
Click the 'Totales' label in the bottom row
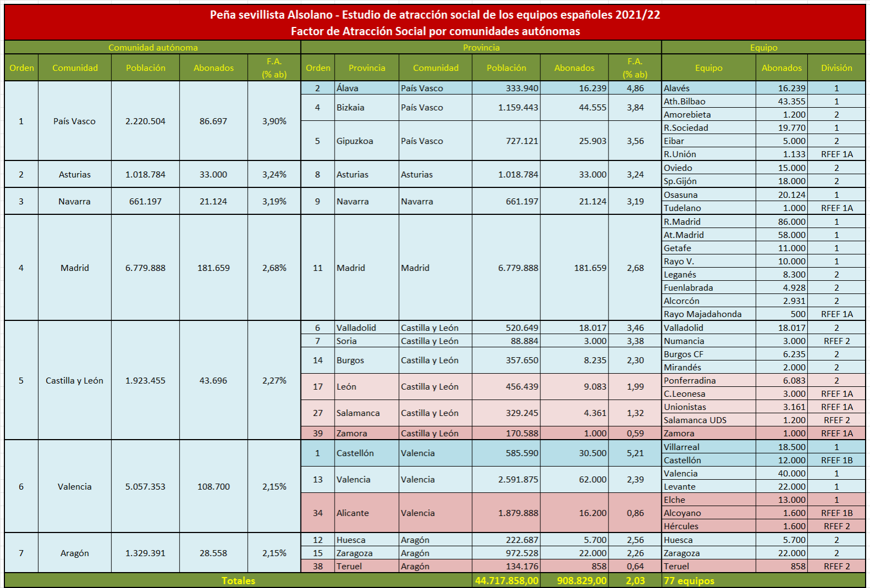coord(238,580)
